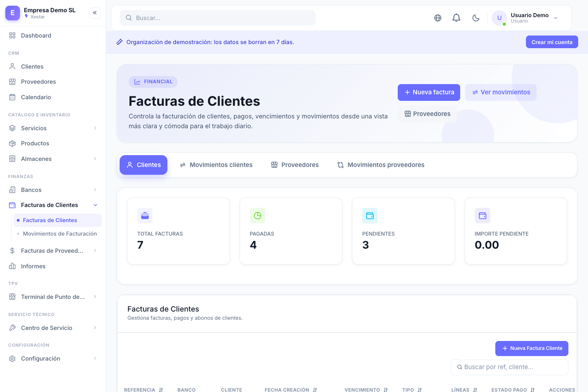
Task: Click the Productos box icon
Action: pos(12,143)
